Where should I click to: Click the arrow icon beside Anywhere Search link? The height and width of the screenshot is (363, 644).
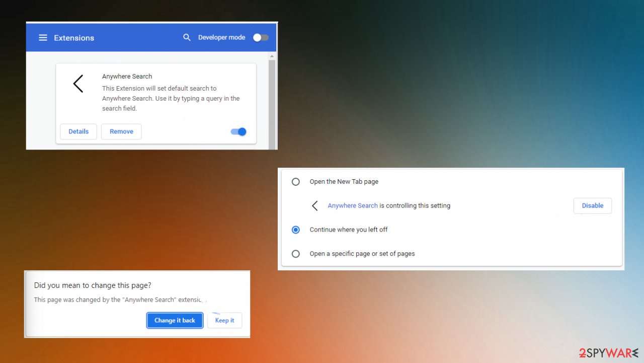click(x=315, y=206)
